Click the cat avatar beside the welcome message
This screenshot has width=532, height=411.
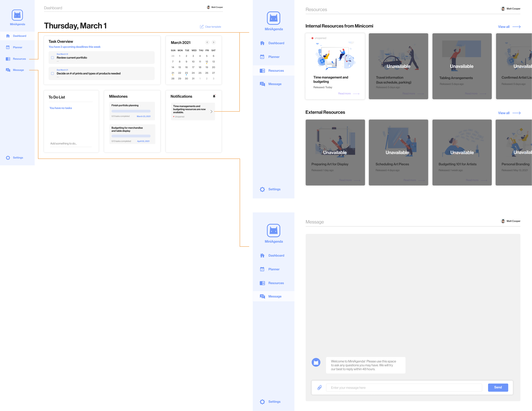[x=316, y=362]
